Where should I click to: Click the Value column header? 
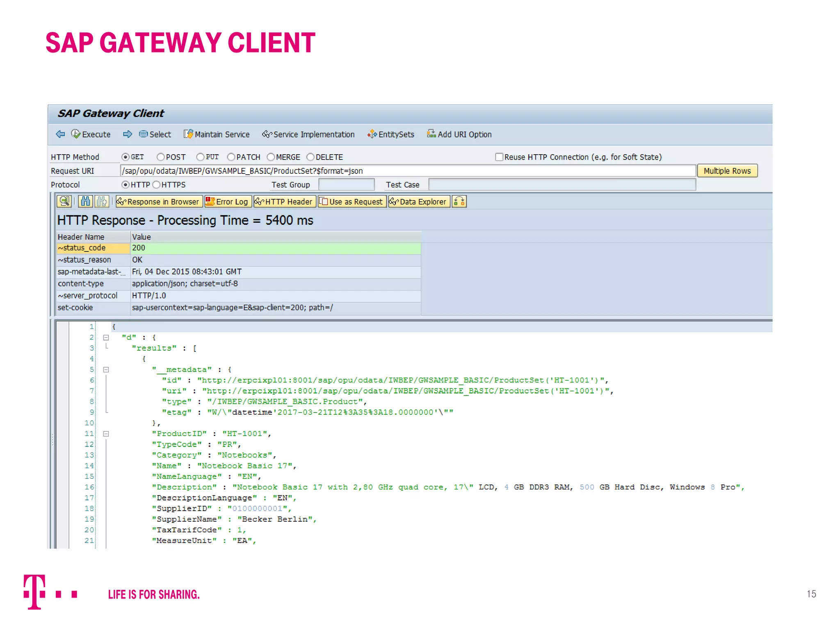pos(276,237)
